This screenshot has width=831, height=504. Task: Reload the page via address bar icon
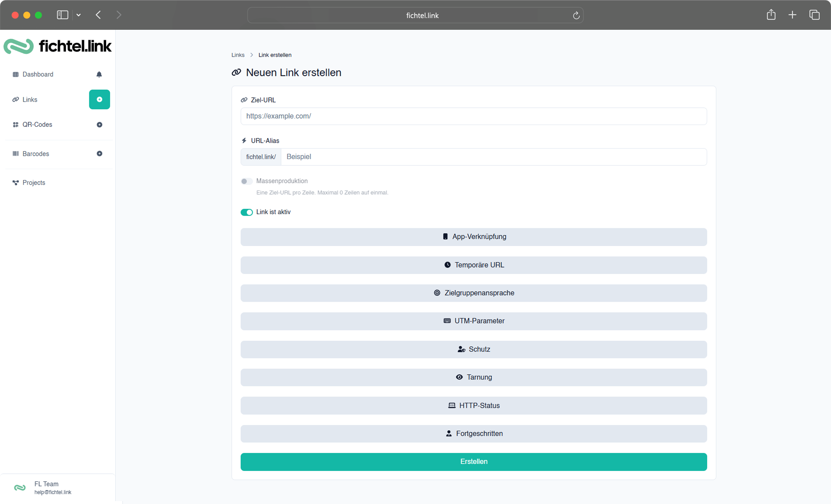click(576, 16)
